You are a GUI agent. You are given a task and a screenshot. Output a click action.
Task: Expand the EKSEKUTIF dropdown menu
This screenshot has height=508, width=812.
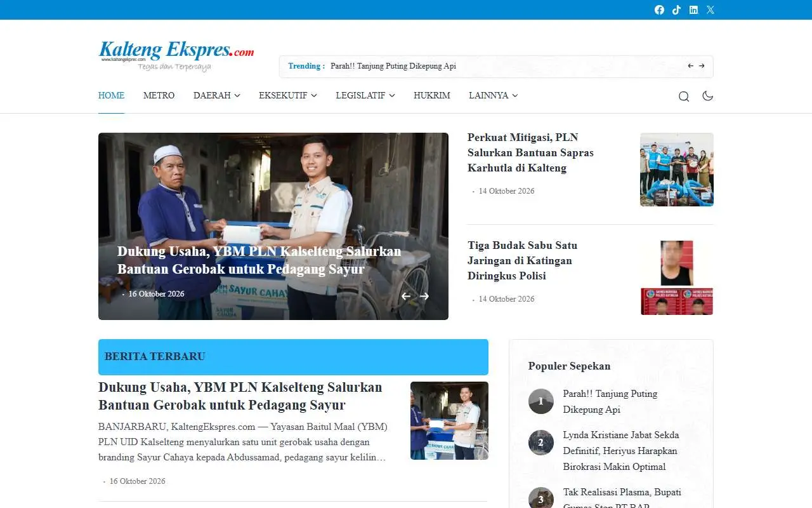(x=288, y=95)
